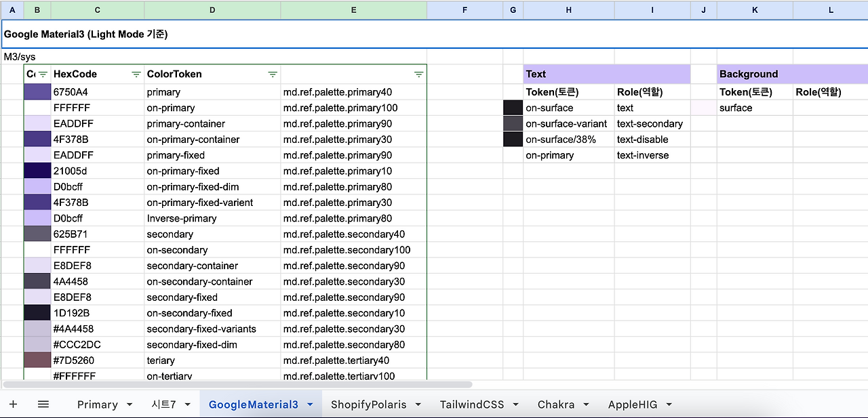The image size is (868, 418).
Task: Switch to the Chakra sheet tab
Action: tap(556, 404)
